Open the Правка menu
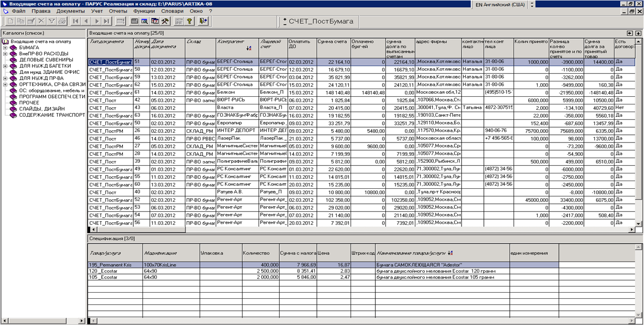This screenshot has width=644, height=325. [41, 10]
